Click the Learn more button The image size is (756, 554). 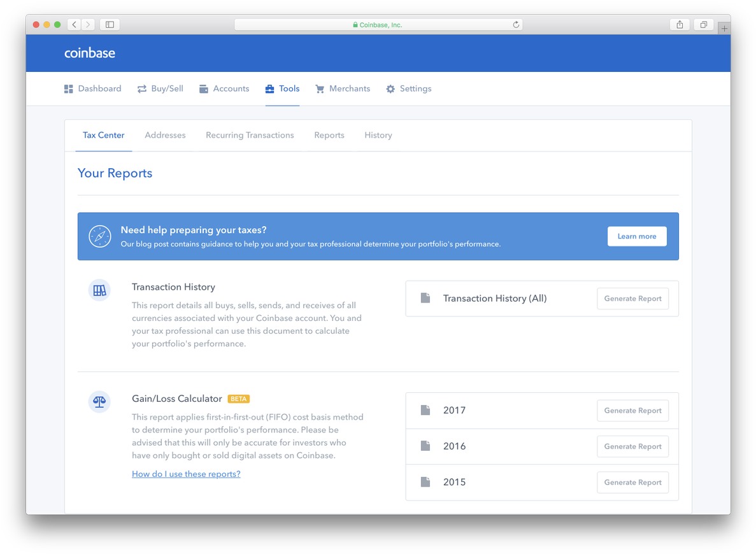coord(637,236)
